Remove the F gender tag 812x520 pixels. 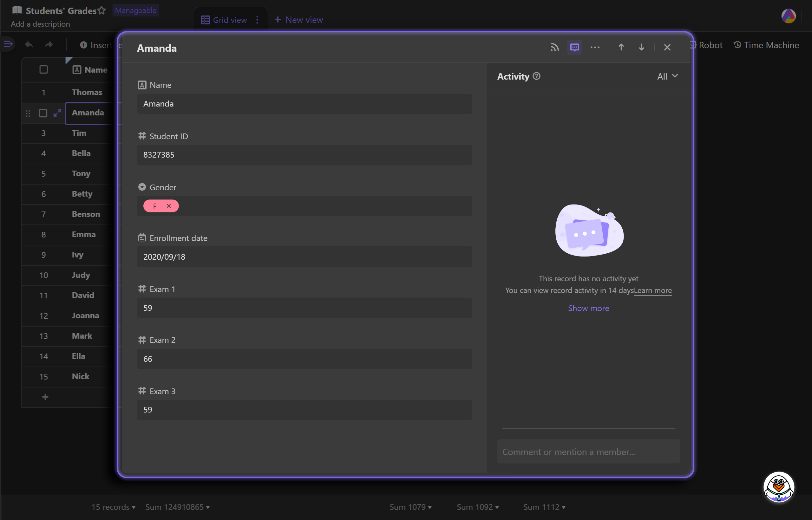point(168,206)
